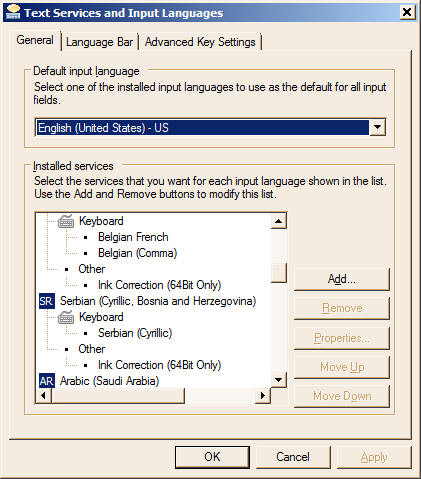This screenshot has width=421, height=479.
Task: Select the English (United States) - US combo box
Action: coord(210,127)
